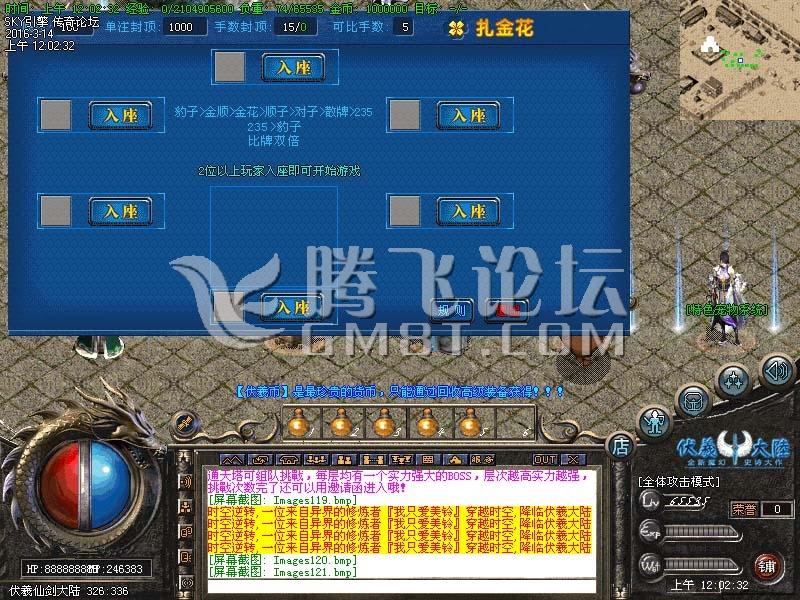
Task: Open the 店 shop round button
Action: pyautogui.click(x=620, y=446)
